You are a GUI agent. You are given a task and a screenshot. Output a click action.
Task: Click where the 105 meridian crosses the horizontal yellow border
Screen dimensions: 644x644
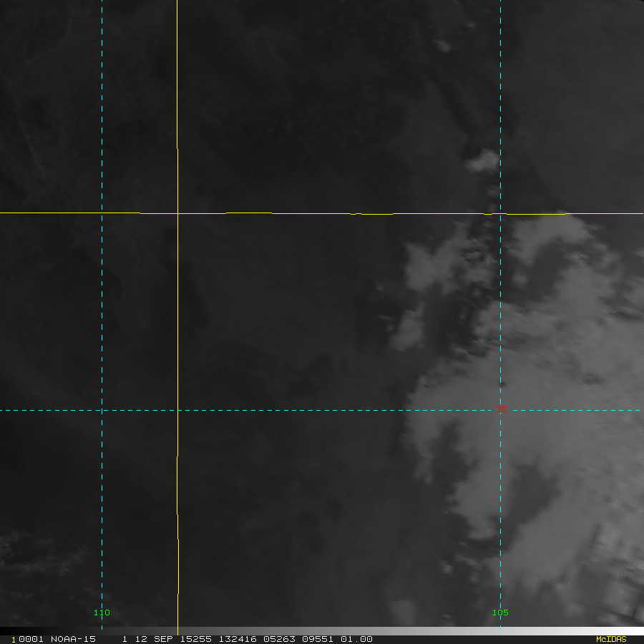[x=500, y=213]
